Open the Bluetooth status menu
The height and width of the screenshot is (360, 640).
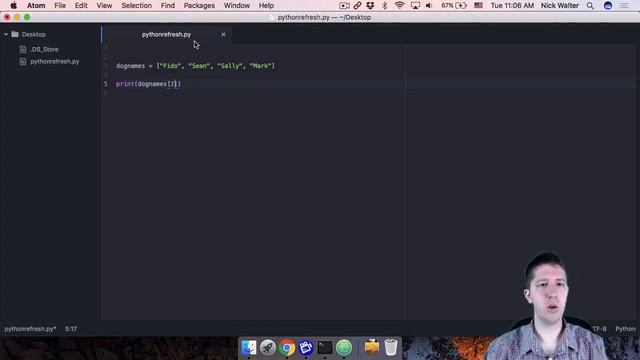(x=384, y=6)
